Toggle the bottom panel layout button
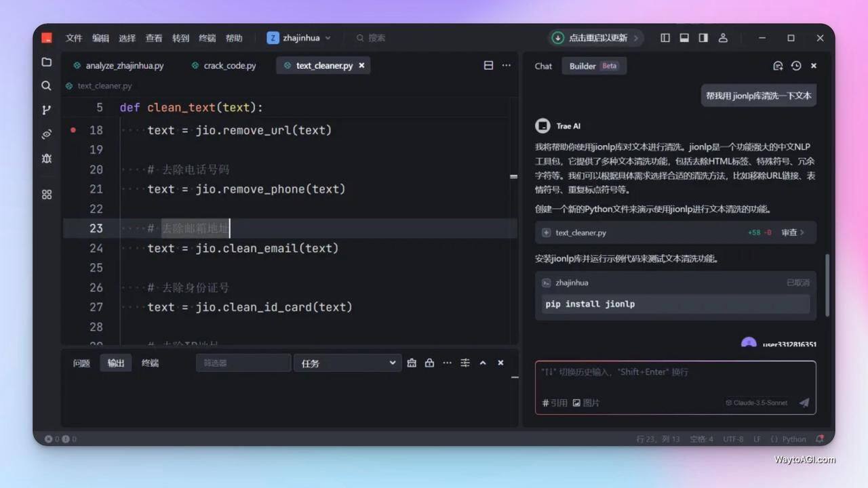 coord(684,38)
